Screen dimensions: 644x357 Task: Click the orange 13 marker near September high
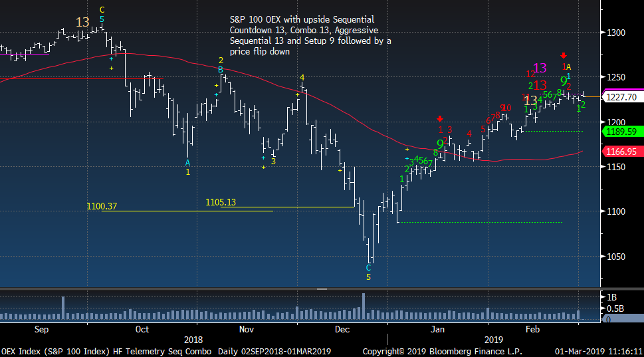(x=82, y=22)
